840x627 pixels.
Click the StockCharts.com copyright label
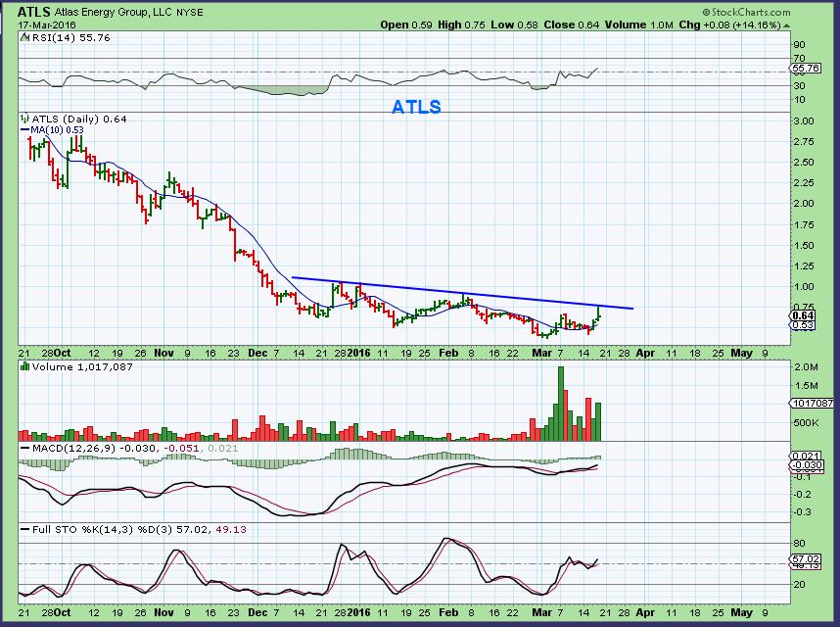(x=747, y=12)
